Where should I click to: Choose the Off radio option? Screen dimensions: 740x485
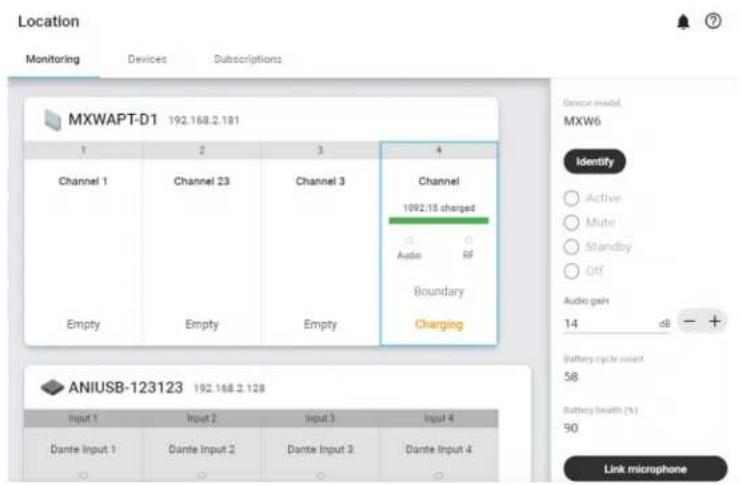pos(571,271)
